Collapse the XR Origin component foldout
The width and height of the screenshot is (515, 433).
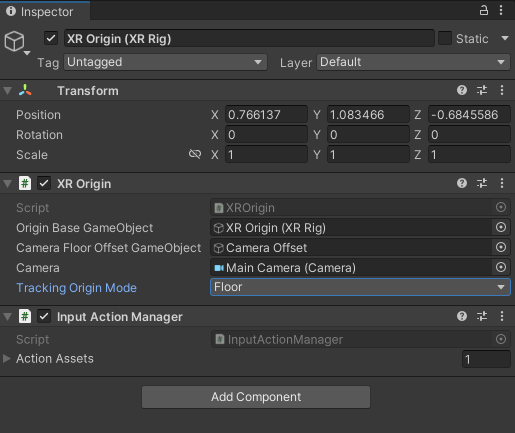[x=8, y=184]
